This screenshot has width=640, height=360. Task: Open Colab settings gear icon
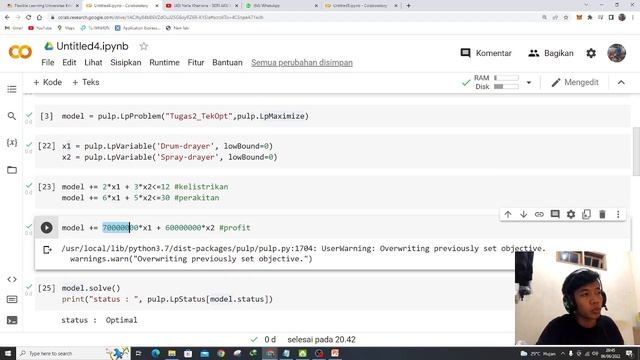tap(591, 53)
